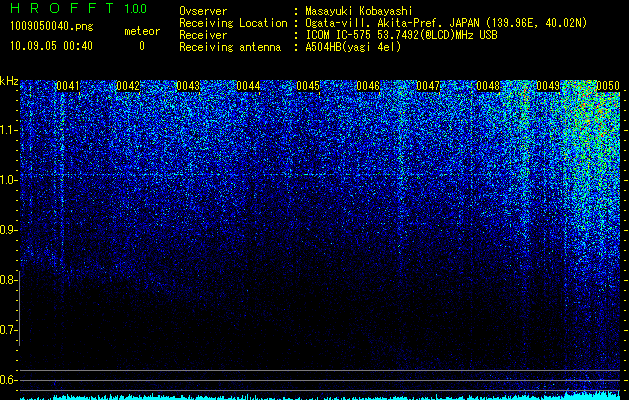Select the time marker 0047
This screenshot has height=400, width=629.
(428, 86)
